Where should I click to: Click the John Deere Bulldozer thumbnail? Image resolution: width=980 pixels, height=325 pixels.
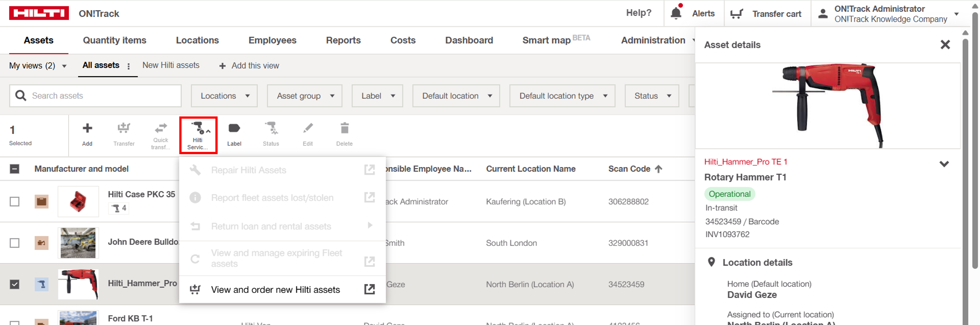coord(78,243)
